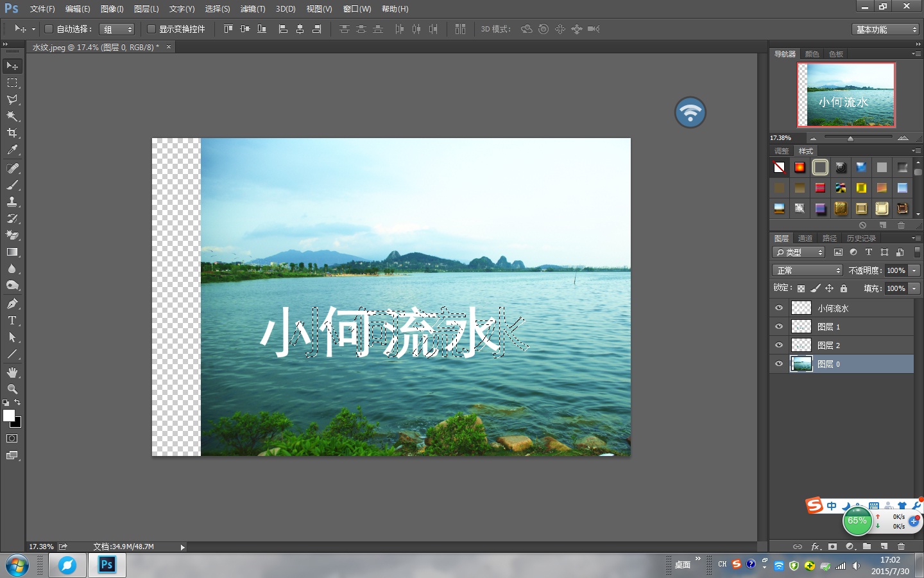The width and height of the screenshot is (924, 578).
Task: Toggle lock transparent pixels
Action: click(801, 288)
